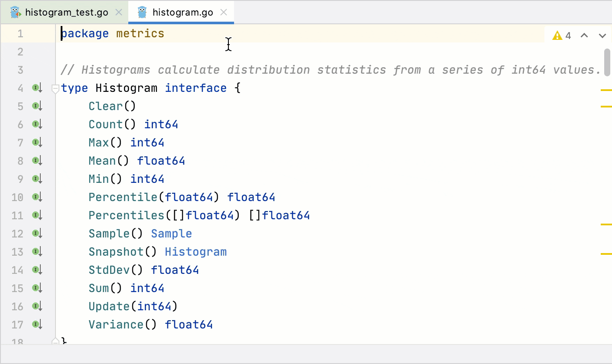Click the implementation icon next to Variance()
The image size is (612, 364).
[x=37, y=325]
